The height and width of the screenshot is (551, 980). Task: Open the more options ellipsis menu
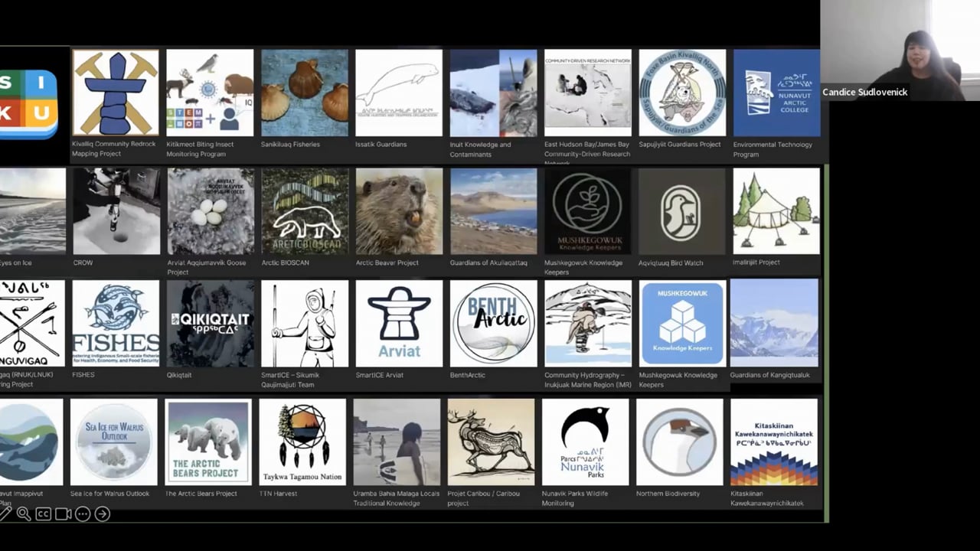point(83,514)
